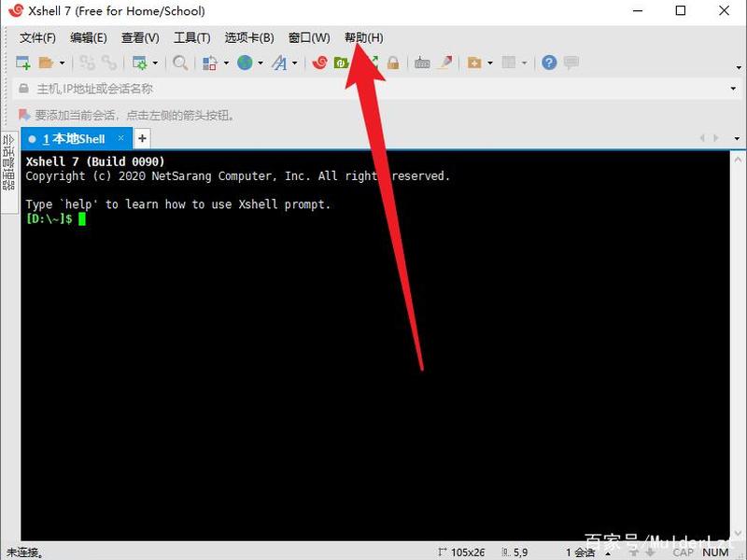This screenshot has height=560, width=747.
Task: Open the 工具(T) menu
Action: pyautogui.click(x=192, y=37)
